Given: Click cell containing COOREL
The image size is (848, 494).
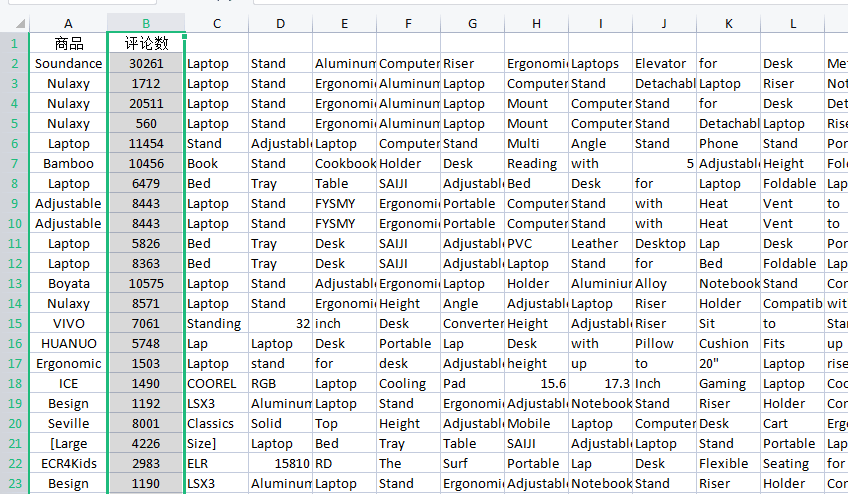Looking at the screenshot, I should tap(217, 384).
